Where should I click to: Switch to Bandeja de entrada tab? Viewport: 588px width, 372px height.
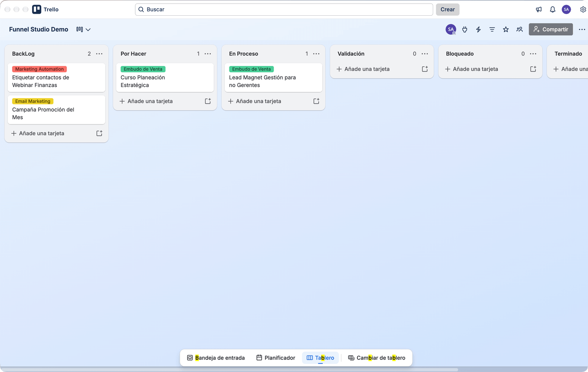tap(216, 358)
